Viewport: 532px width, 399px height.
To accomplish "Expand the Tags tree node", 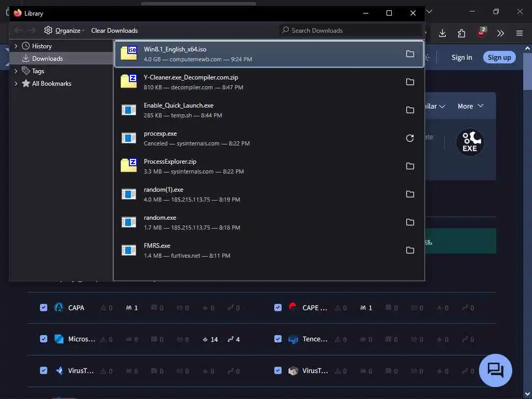I will point(16,71).
